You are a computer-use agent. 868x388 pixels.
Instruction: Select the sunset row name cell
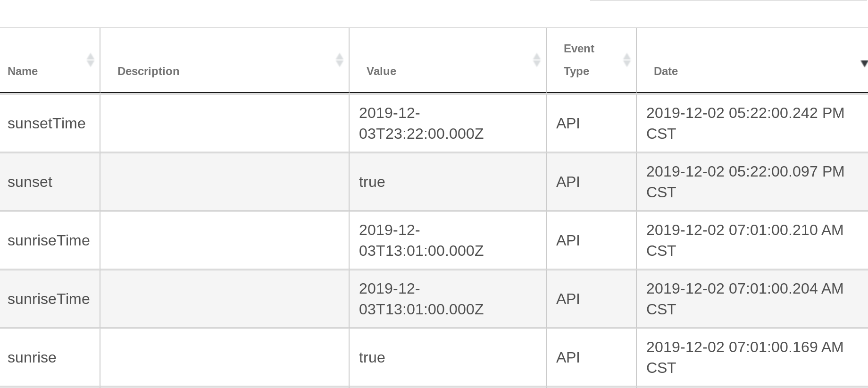click(x=50, y=182)
